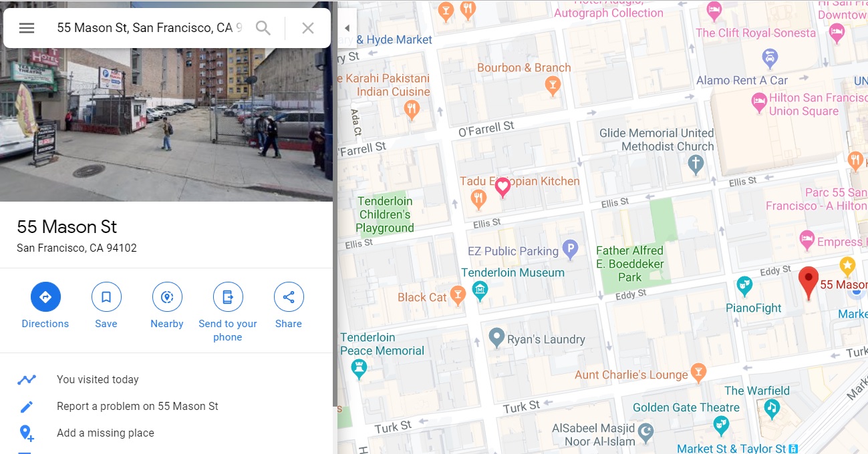This screenshot has width=868, height=454.
Task: Click the You visited today timeline icon
Action: coord(27,379)
